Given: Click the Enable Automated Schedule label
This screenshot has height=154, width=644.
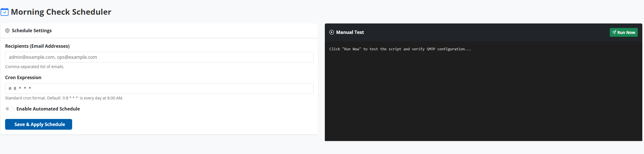Looking at the screenshot, I should pyautogui.click(x=48, y=109).
